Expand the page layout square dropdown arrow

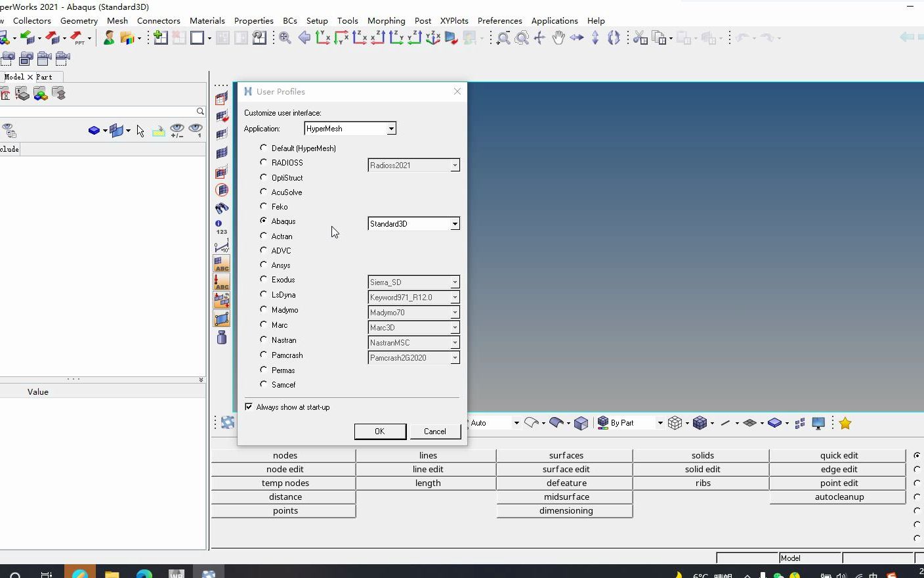[209, 39]
